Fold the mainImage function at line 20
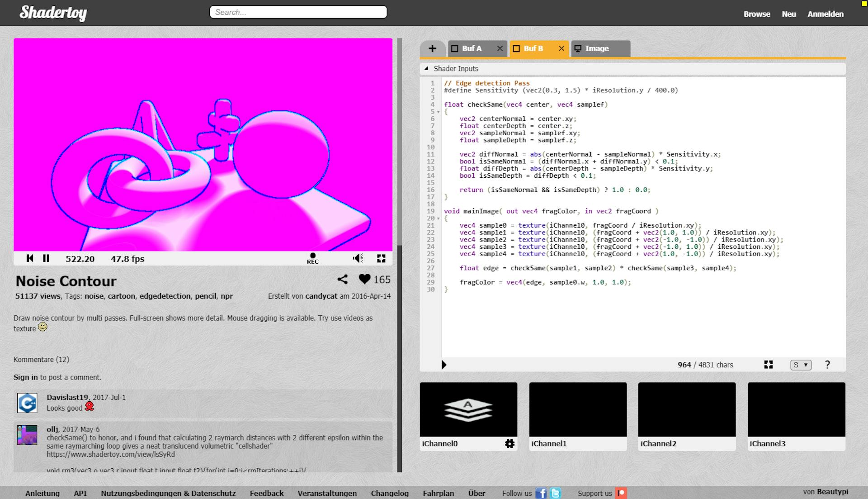 coord(438,218)
